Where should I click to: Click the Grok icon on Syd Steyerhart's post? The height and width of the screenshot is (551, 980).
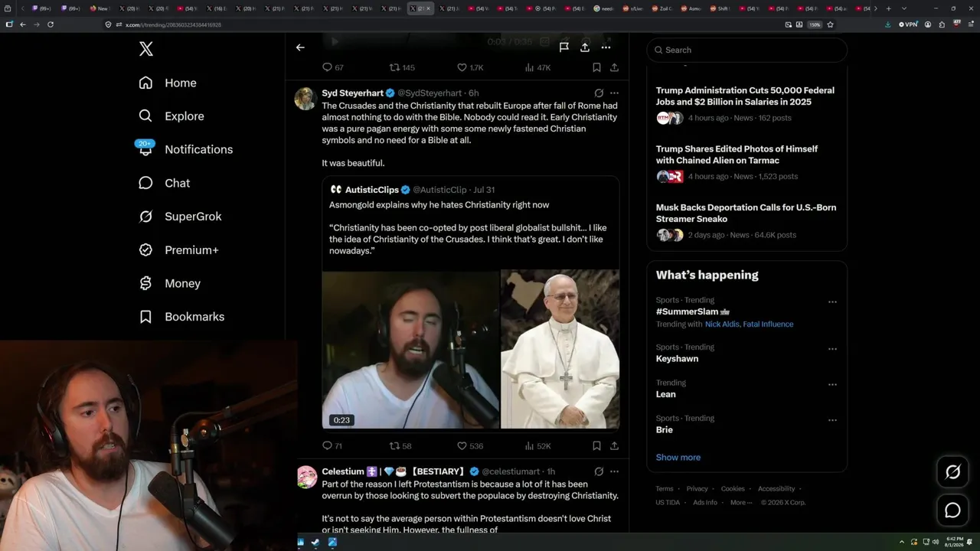click(x=599, y=93)
